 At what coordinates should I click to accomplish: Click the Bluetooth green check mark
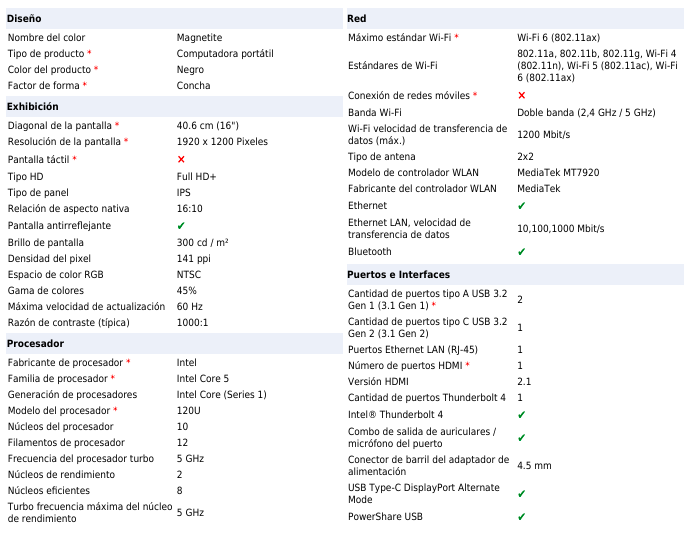(x=522, y=252)
